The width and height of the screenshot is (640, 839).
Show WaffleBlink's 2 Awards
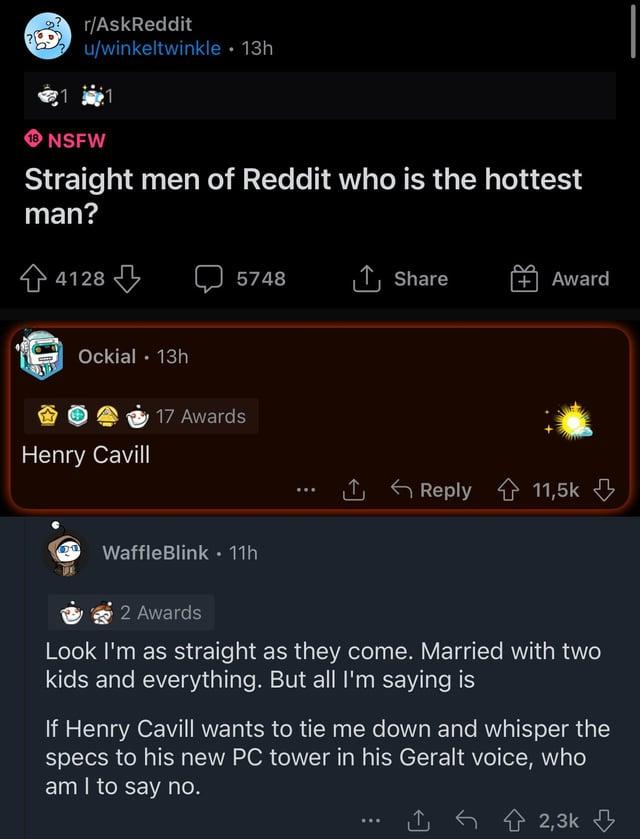(160, 613)
